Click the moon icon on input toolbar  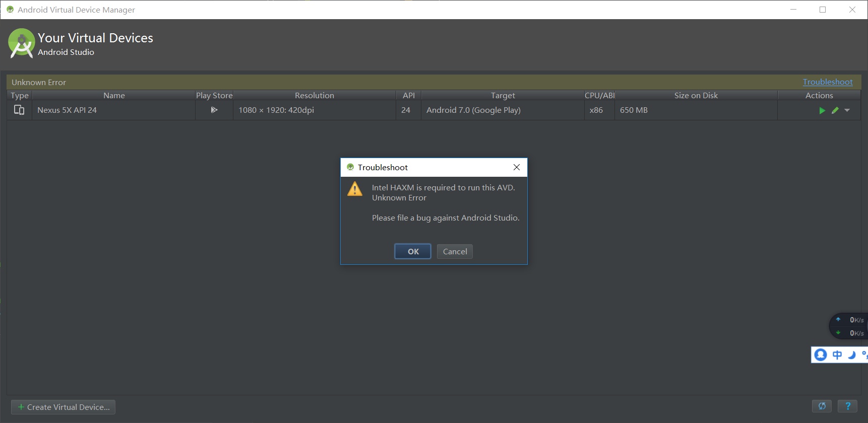tap(852, 355)
